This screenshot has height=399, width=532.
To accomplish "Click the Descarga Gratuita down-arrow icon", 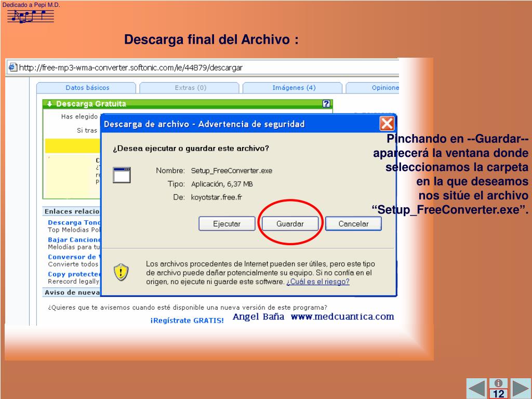I will click(x=49, y=104).
